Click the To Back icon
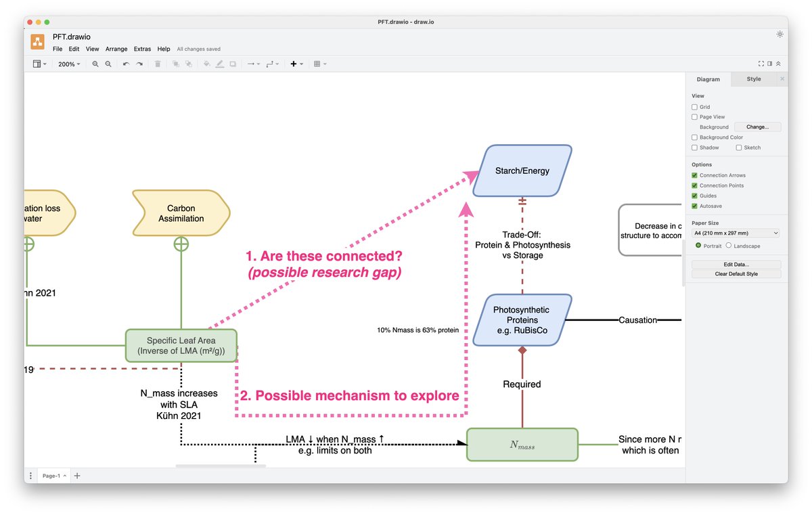This screenshot has width=812, height=515. [189, 64]
